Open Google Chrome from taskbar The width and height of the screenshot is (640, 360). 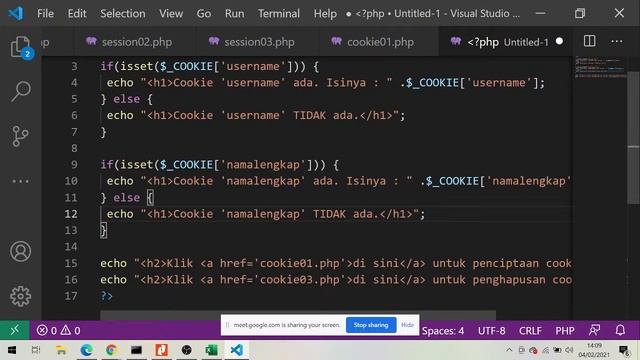(111, 350)
